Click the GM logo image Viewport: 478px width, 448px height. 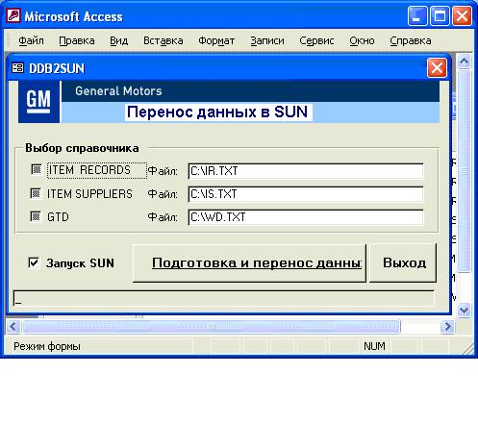39,102
